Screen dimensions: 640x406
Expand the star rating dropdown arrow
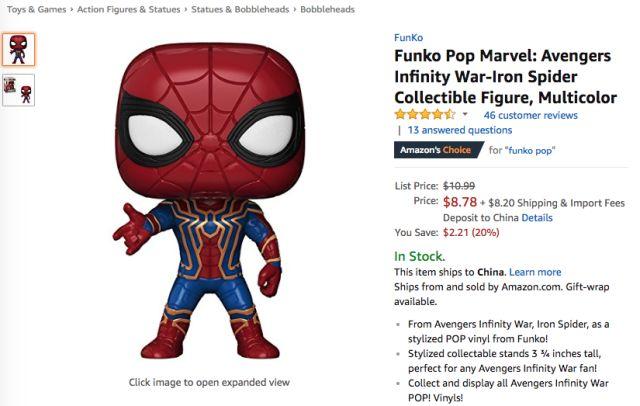(x=465, y=115)
